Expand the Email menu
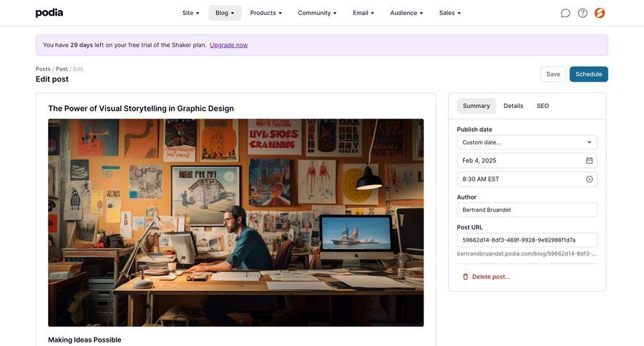 (363, 13)
